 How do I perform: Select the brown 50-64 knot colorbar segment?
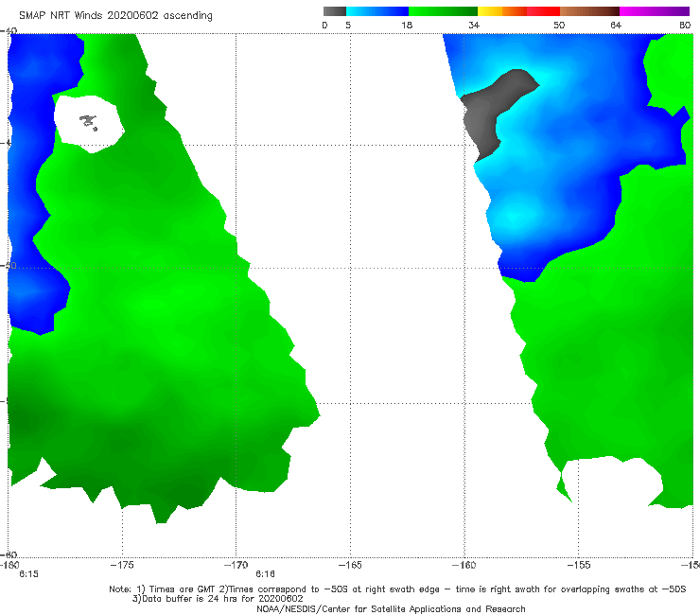(x=589, y=11)
